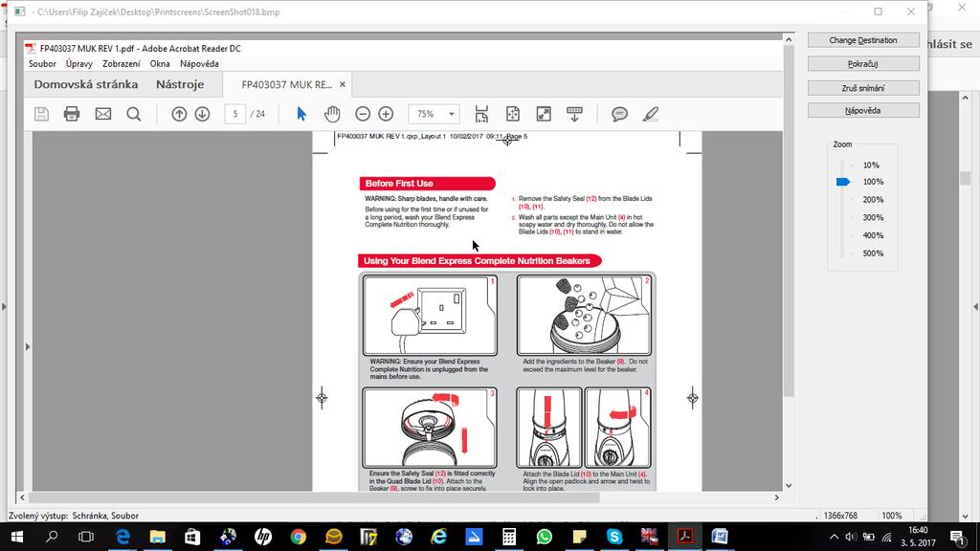The width and height of the screenshot is (980, 551).
Task: Select the highlighter pen tool
Action: pyautogui.click(x=650, y=114)
